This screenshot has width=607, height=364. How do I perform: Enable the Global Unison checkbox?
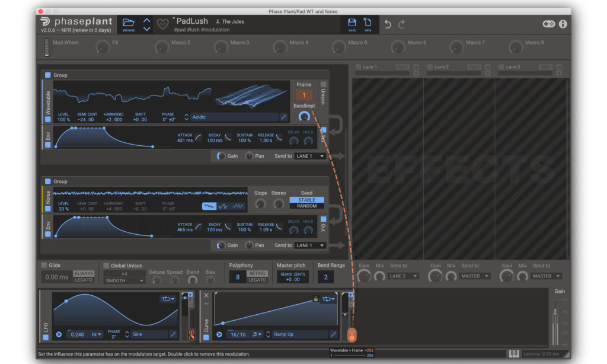[x=106, y=265]
